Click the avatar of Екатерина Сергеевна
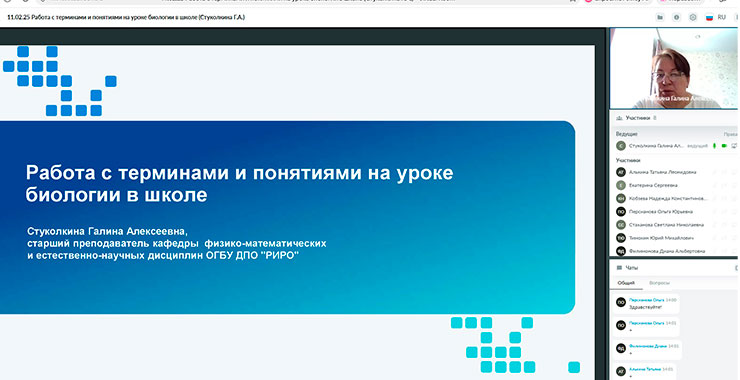The image size is (740, 380). [621, 186]
